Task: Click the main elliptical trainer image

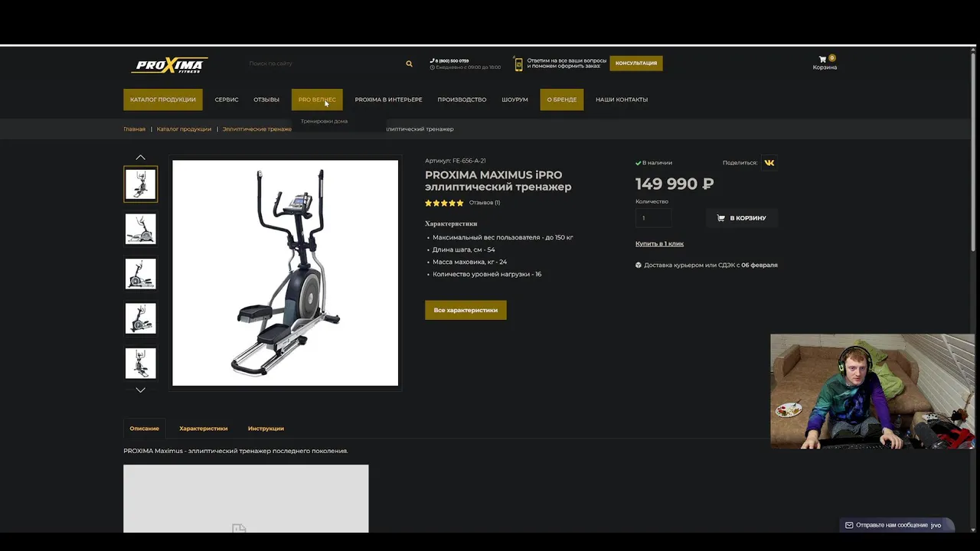Action: coord(285,272)
